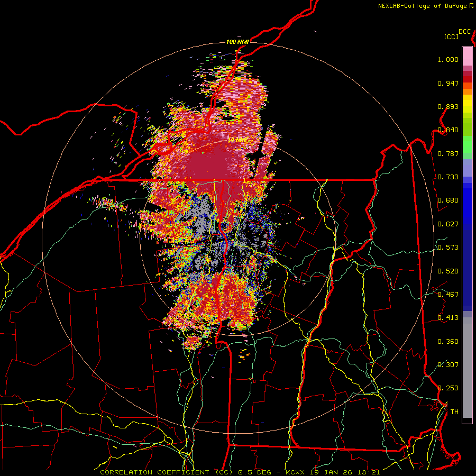Select the 0.627 legend value
Image resolution: width=476 pixels, height=476 pixels.
click(x=448, y=224)
